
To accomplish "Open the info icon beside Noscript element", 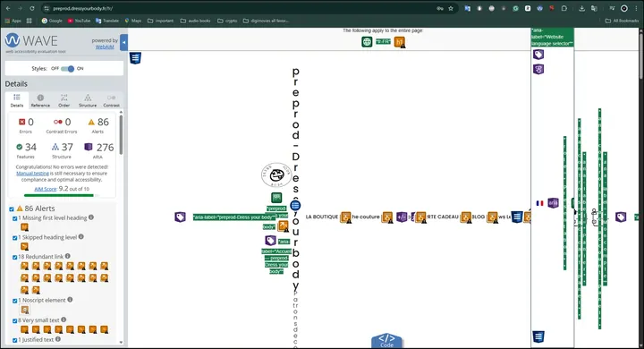I will pos(71,300).
